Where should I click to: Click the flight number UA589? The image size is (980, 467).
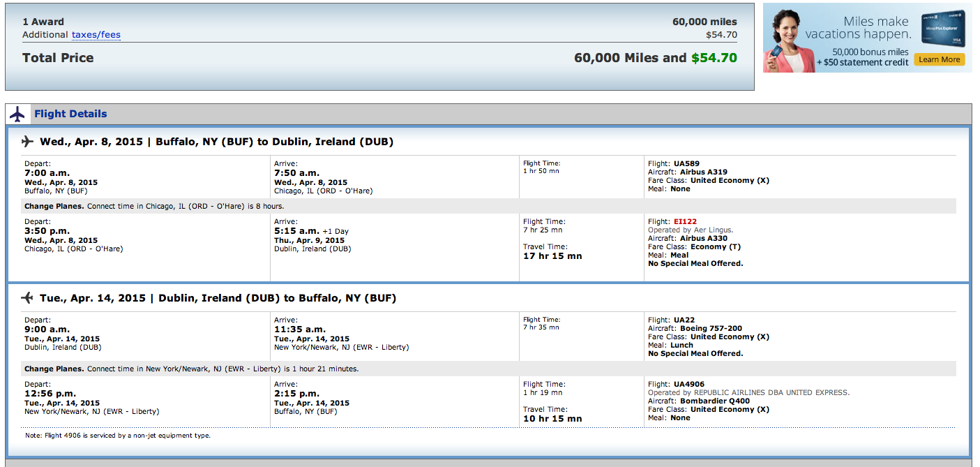[686, 164]
